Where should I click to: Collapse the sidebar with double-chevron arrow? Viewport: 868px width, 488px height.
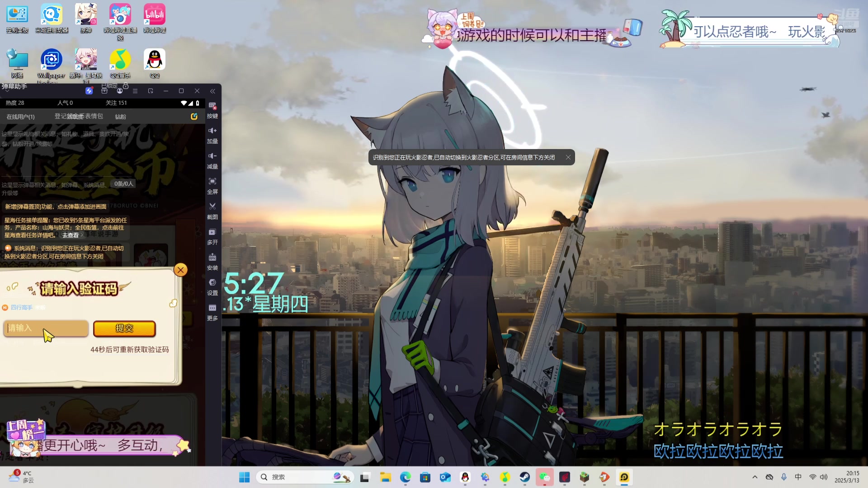(x=212, y=91)
